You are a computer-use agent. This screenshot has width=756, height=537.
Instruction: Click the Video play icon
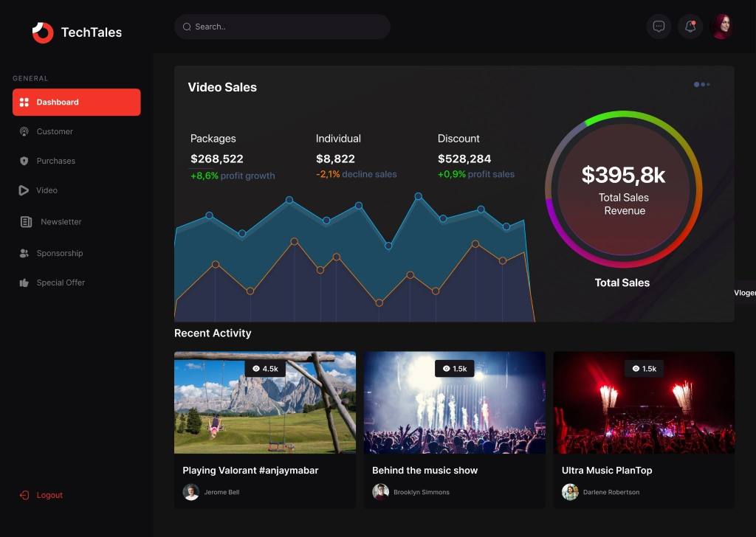pyautogui.click(x=24, y=190)
